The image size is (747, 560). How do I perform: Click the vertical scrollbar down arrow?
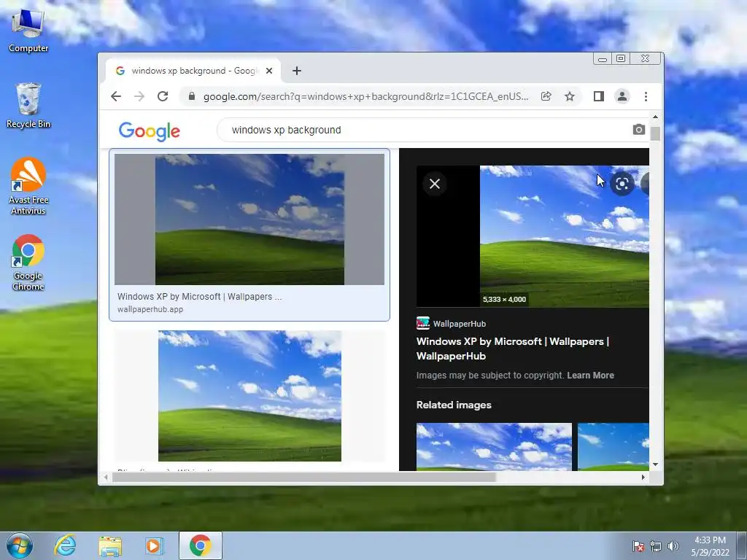pos(656,464)
